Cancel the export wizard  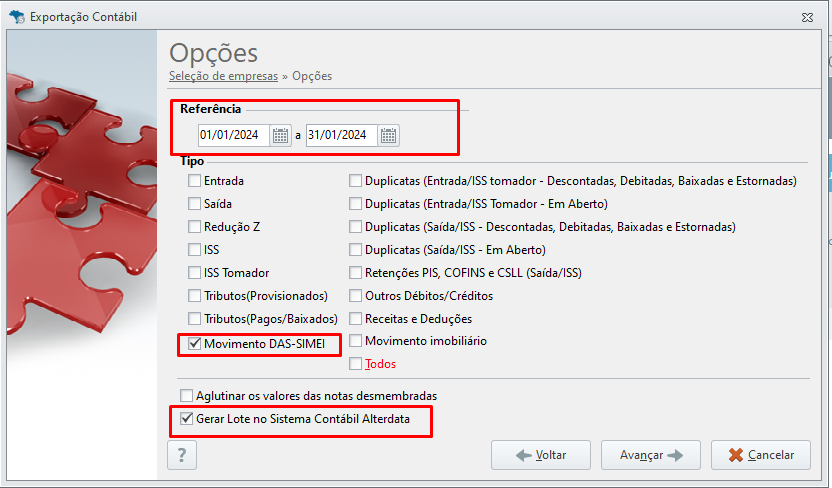pyautogui.click(x=761, y=455)
